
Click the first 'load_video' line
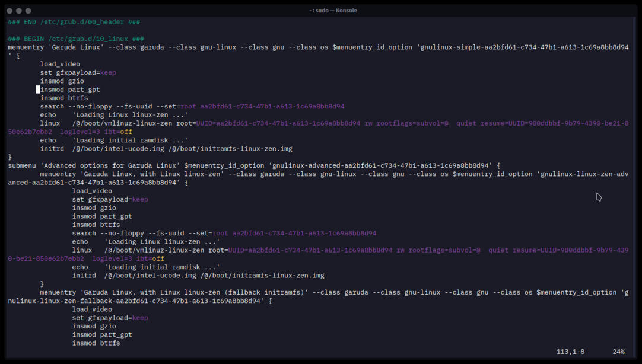[x=60, y=64]
